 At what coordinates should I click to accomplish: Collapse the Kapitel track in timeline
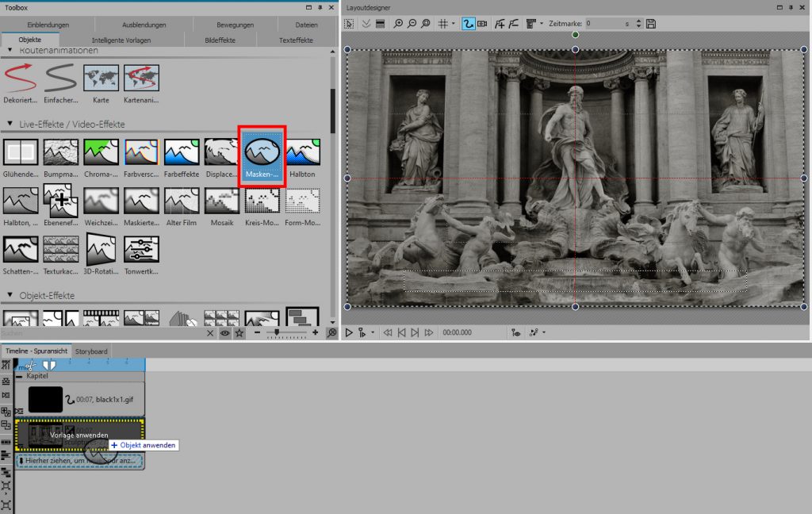pyautogui.click(x=21, y=376)
